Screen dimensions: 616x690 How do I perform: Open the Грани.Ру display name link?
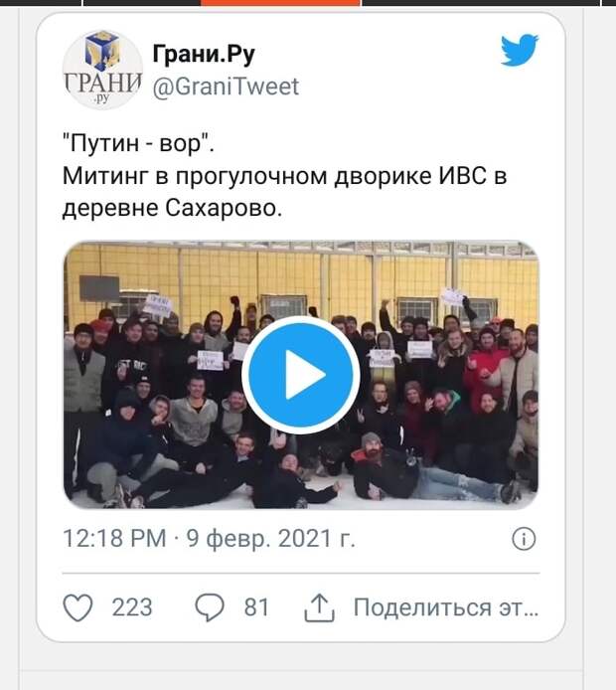tap(204, 55)
